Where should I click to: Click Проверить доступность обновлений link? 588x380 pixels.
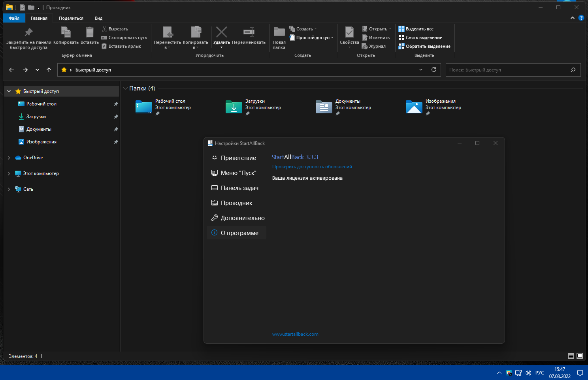tap(312, 167)
